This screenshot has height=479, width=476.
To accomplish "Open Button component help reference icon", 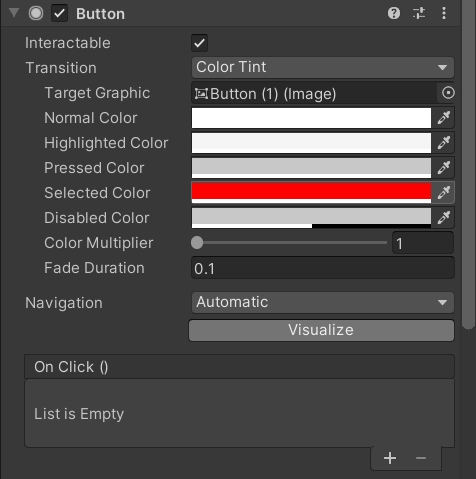I will [x=394, y=13].
